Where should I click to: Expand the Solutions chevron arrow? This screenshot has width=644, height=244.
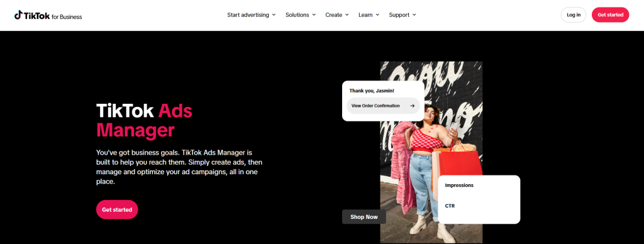click(314, 15)
